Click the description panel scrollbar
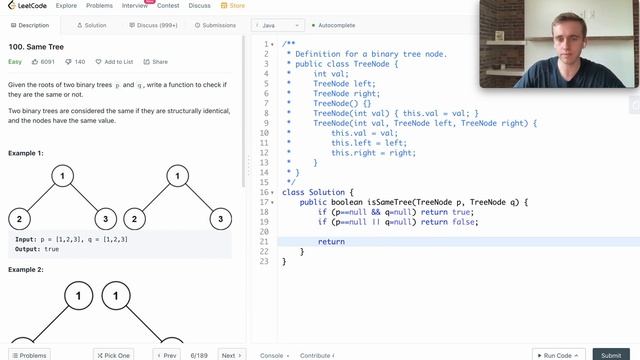 coord(244,111)
